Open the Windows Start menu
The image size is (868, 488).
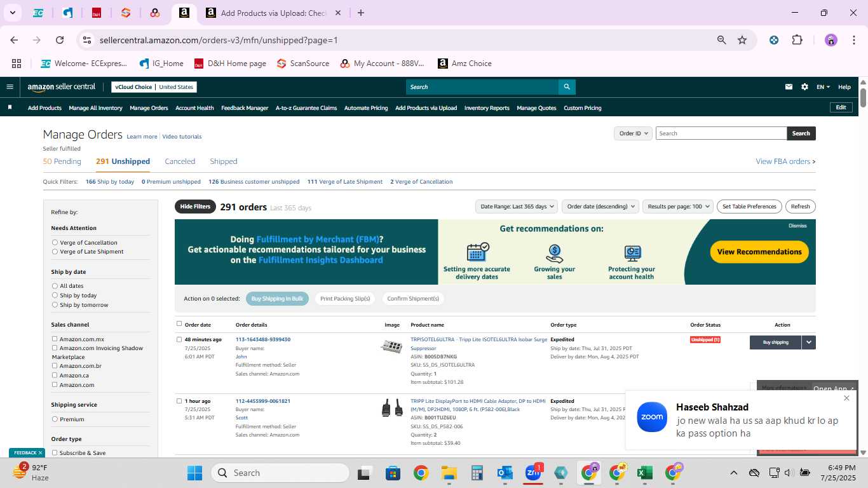(194, 473)
